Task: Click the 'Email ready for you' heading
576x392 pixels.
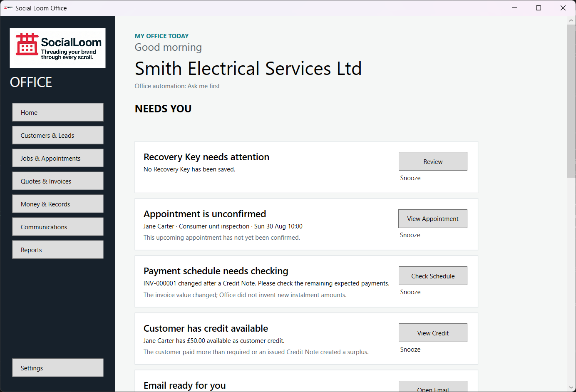Action: click(x=185, y=385)
